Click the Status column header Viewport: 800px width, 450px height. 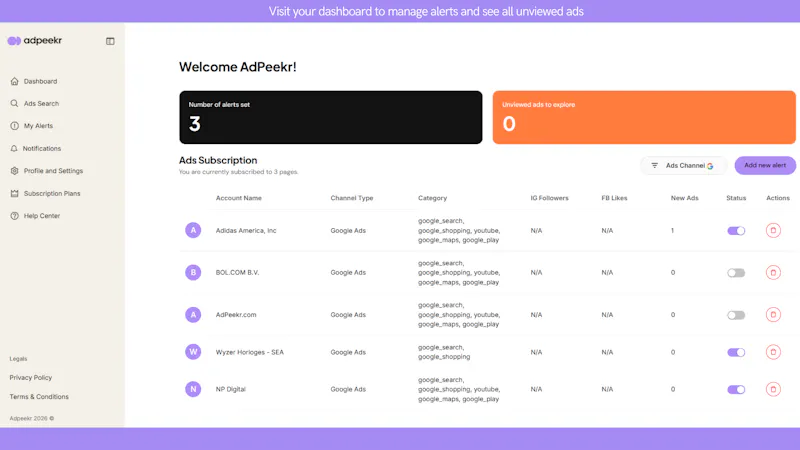736,198
